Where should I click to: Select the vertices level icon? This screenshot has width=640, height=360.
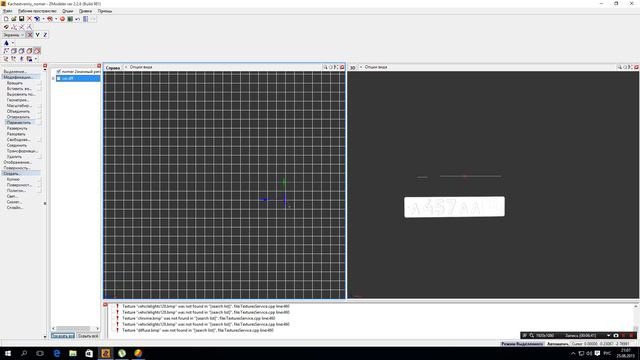point(6,51)
